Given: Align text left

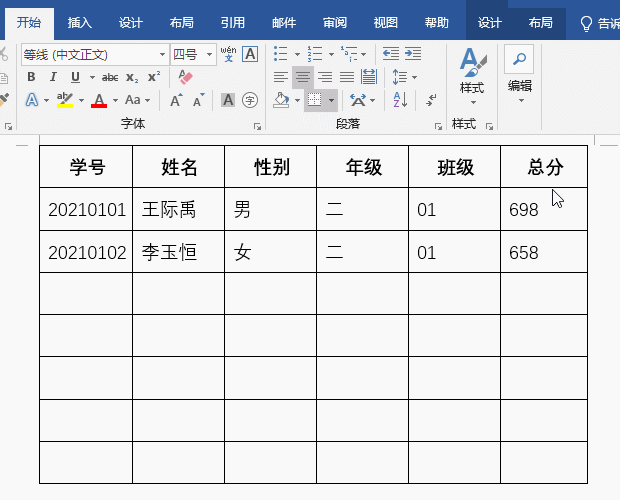Looking at the screenshot, I should [x=281, y=77].
